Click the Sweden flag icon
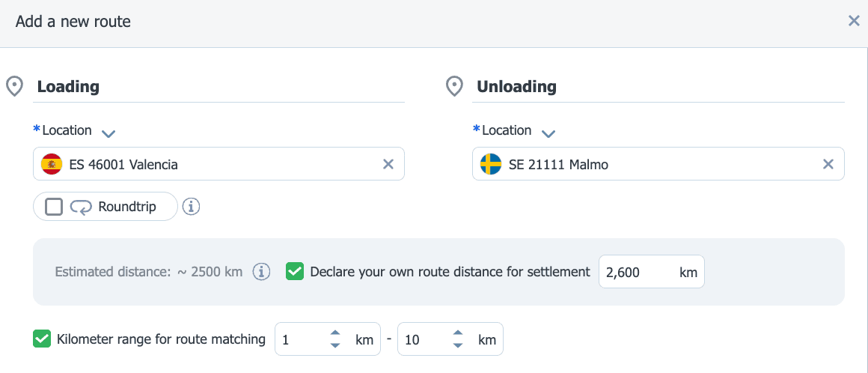The width and height of the screenshot is (868, 373). (490, 164)
